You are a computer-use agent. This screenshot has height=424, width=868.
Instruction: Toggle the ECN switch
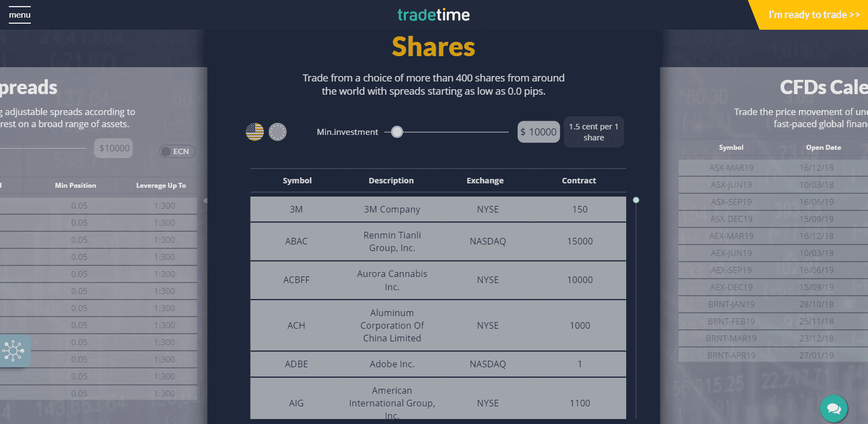(x=177, y=151)
